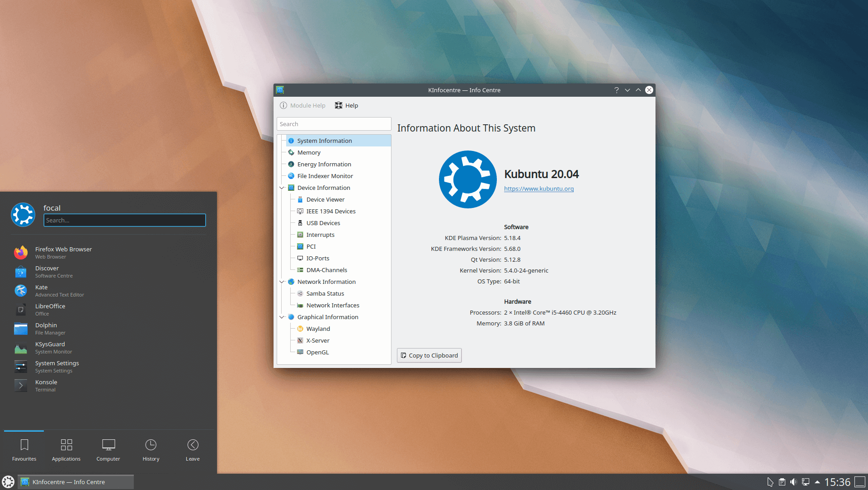
Task: Expand the Network Information tree node
Action: [282, 281]
